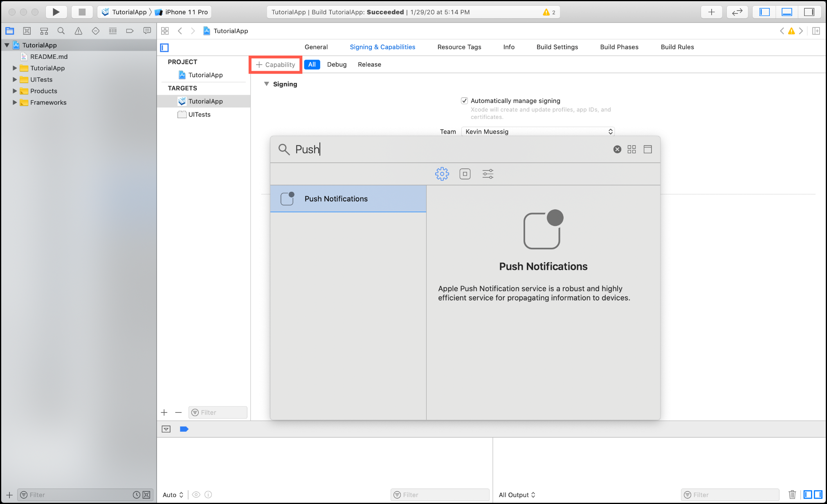Open the Team dropdown Kevin Muessig

tap(538, 132)
